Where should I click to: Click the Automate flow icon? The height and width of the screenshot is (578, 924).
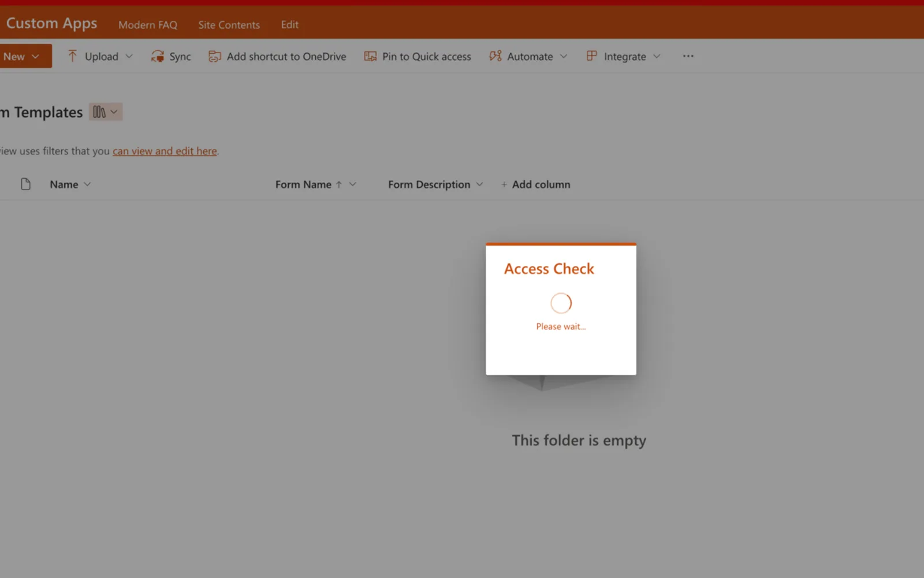(495, 56)
